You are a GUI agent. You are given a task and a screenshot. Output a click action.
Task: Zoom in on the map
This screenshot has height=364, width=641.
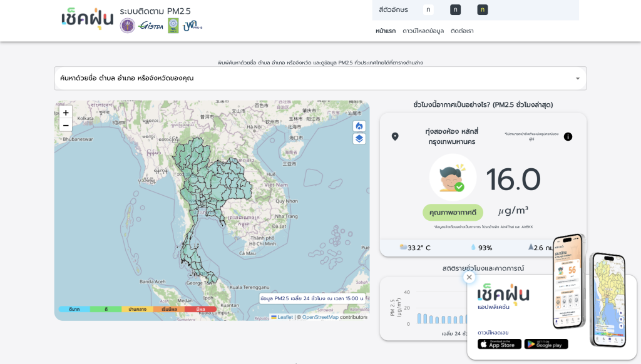[66, 113]
